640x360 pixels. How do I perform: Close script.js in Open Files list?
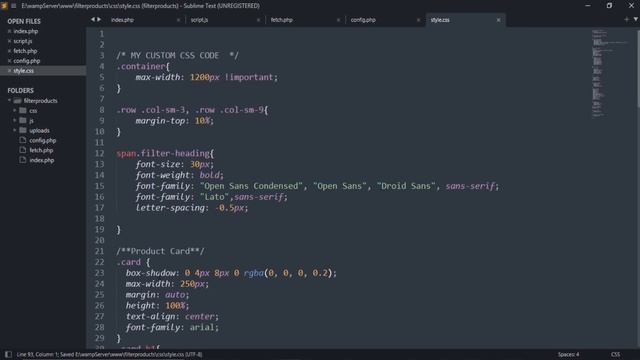click(9, 41)
